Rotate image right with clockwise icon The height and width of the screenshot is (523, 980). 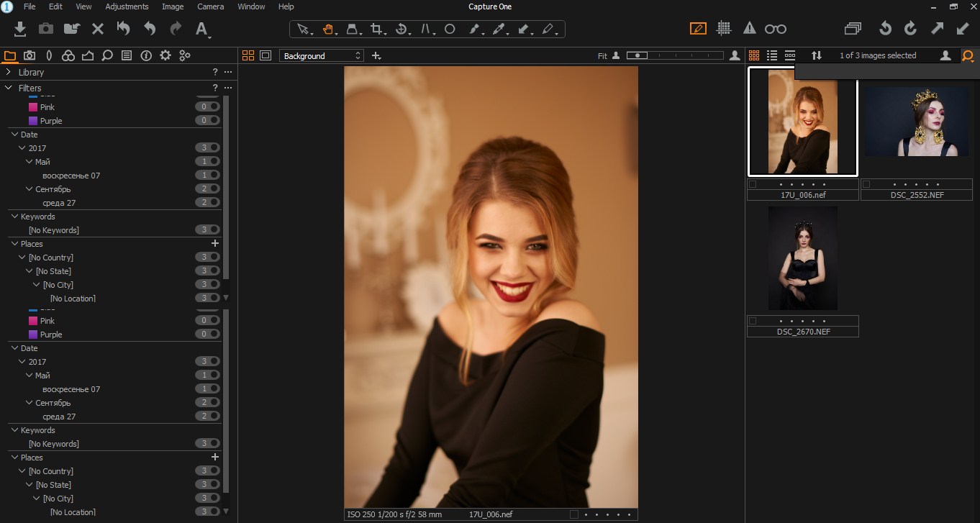(910, 29)
